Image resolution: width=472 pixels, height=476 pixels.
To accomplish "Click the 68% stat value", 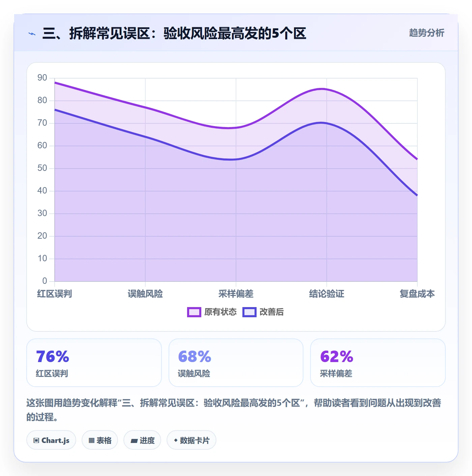I will coord(195,357).
